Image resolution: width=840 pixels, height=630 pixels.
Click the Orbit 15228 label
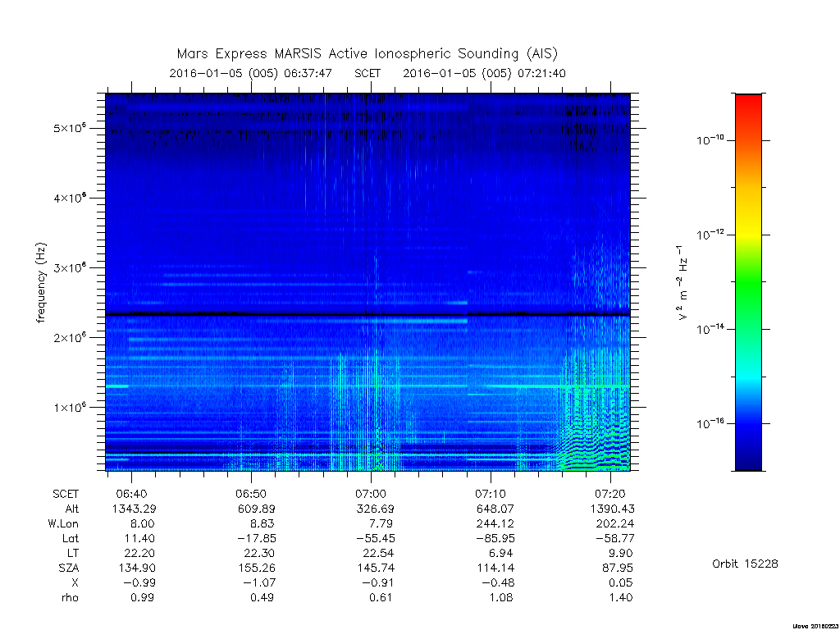click(745, 564)
